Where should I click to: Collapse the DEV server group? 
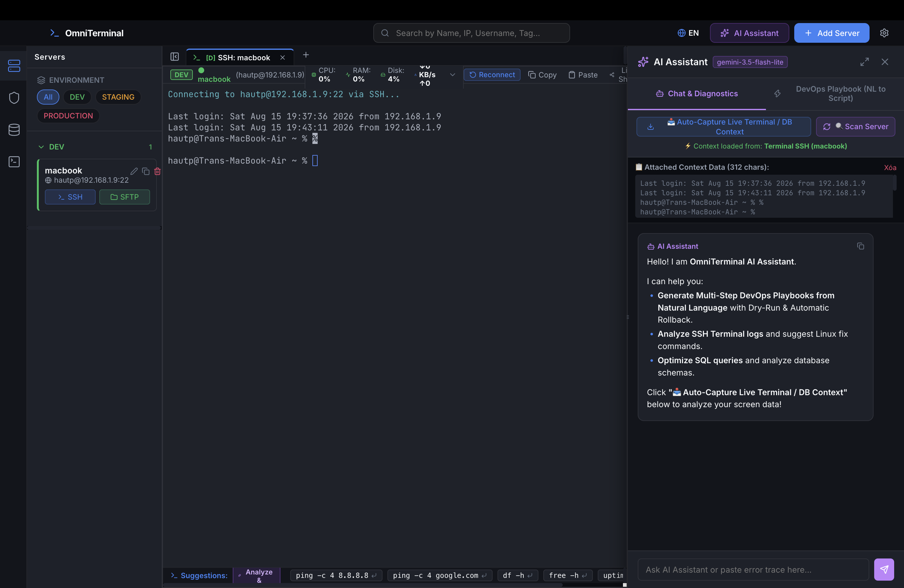pyautogui.click(x=41, y=147)
